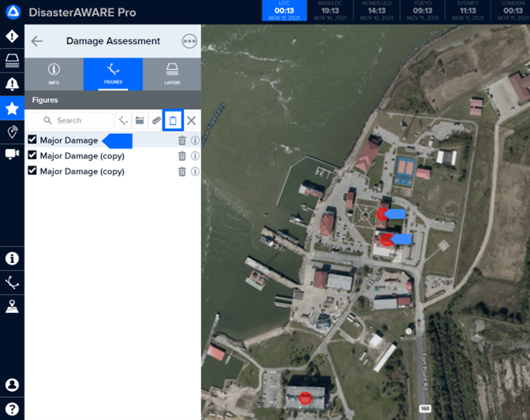Uncheck the highlighted Major Damage checkbox
The width and height of the screenshot is (530, 420).
tap(32, 139)
